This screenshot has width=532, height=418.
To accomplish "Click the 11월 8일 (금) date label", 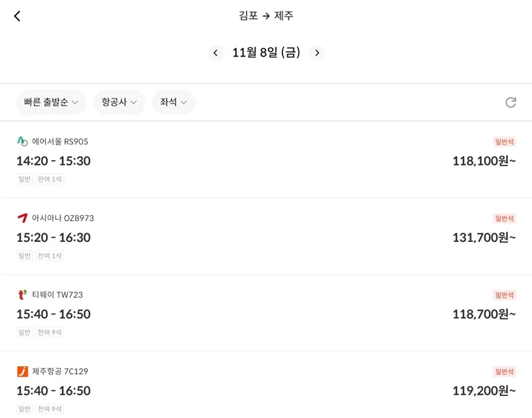I will click(266, 53).
